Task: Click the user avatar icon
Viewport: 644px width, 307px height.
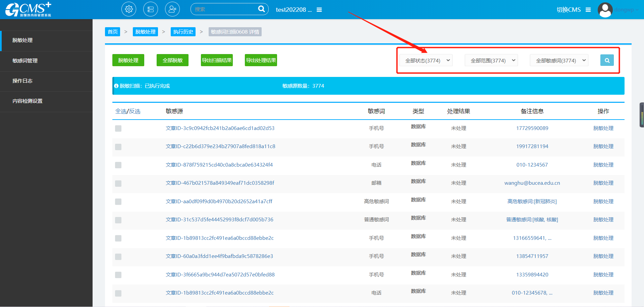Action: pyautogui.click(x=605, y=10)
